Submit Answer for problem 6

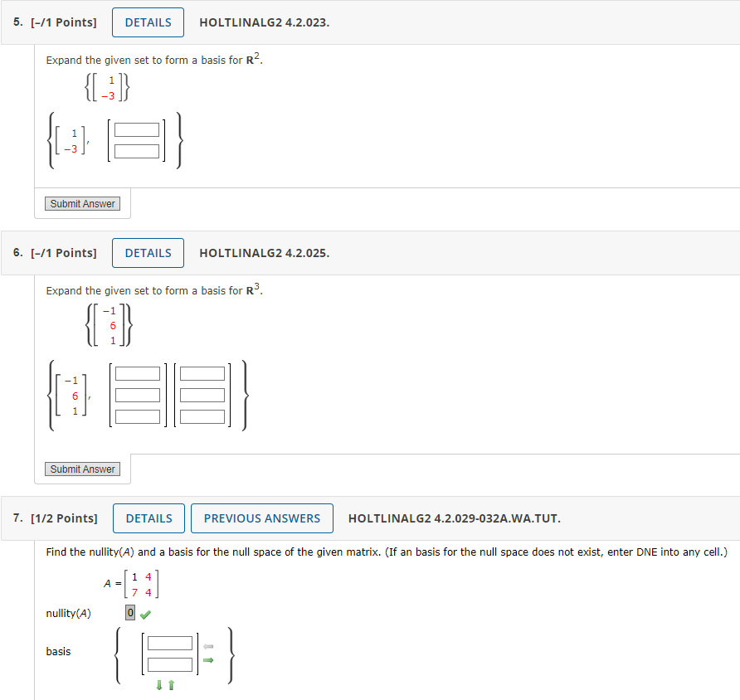82,469
